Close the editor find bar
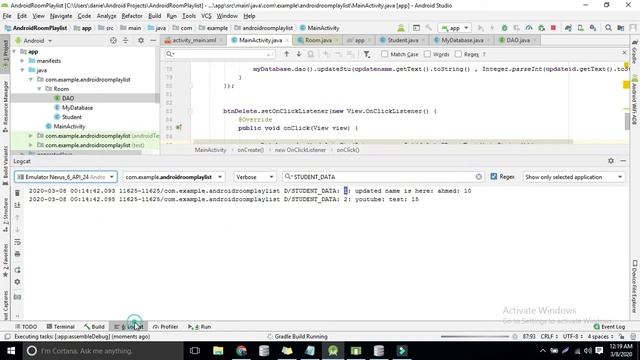The width and height of the screenshot is (640, 360). (624, 53)
